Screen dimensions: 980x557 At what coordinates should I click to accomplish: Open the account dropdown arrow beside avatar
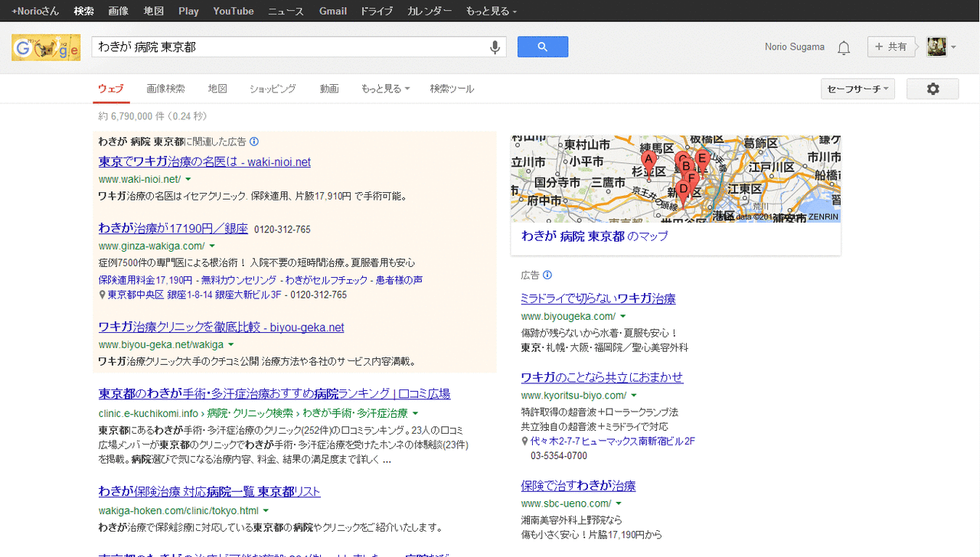[x=953, y=47]
